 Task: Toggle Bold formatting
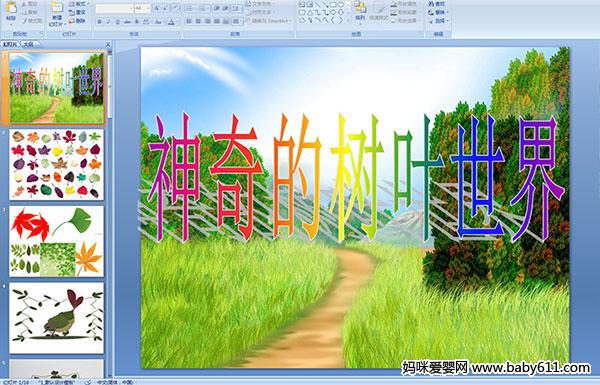99,22
